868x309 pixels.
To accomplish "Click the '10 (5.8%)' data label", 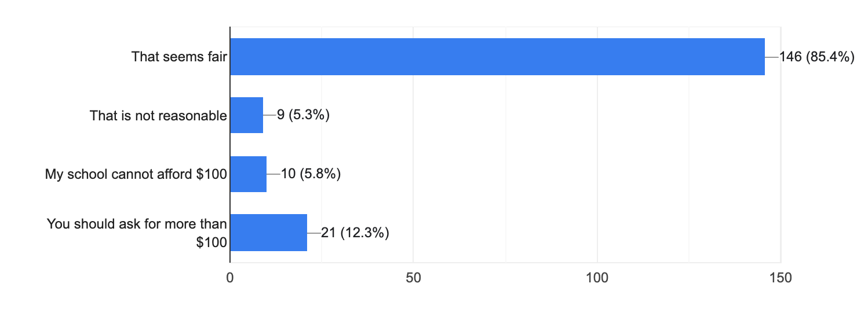I will pyautogui.click(x=310, y=174).
